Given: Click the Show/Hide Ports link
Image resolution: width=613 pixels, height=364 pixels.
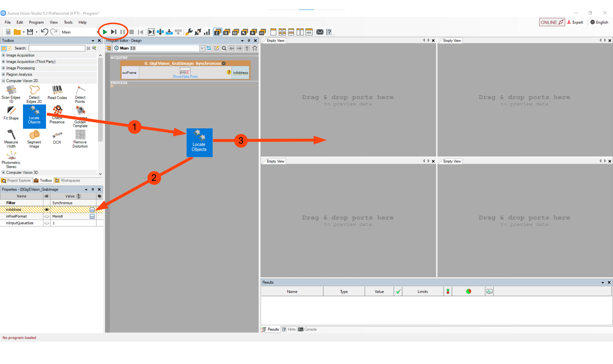Looking at the screenshot, I should point(185,77).
